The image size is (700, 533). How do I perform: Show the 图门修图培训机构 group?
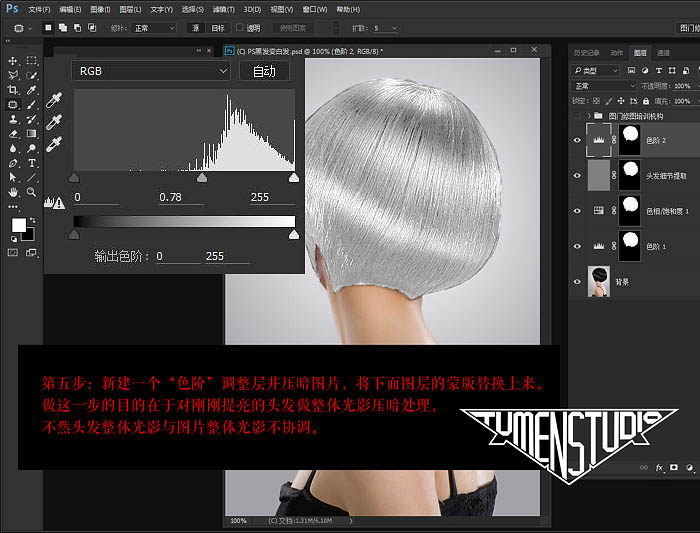point(577,116)
